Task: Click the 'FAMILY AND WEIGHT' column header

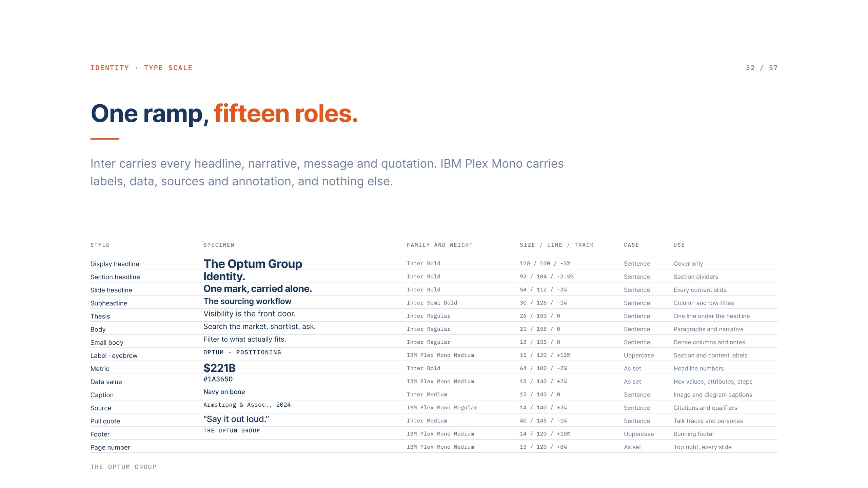Action: coord(440,245)
